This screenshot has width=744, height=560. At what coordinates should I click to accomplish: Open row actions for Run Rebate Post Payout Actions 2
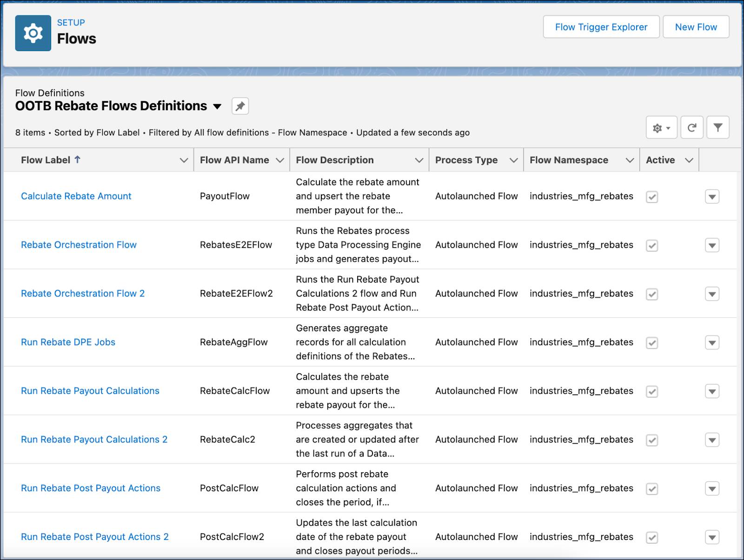pos(712,537)
